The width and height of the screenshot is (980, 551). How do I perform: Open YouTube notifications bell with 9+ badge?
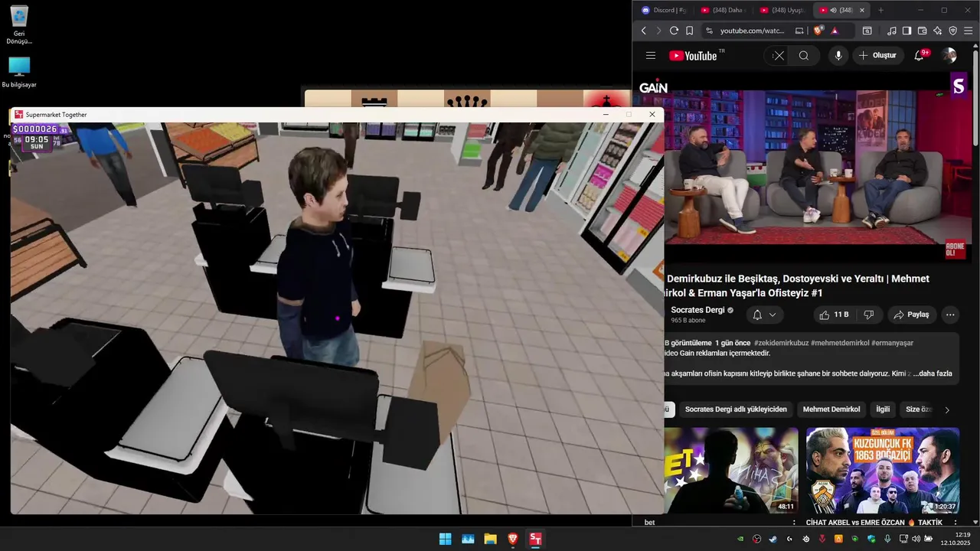point(920,56)
